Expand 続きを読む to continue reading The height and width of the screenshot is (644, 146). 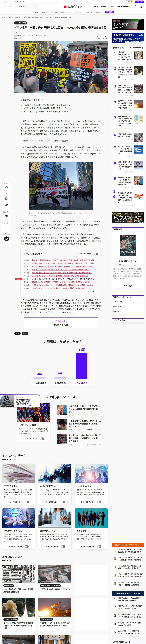(x=61, y=323)
